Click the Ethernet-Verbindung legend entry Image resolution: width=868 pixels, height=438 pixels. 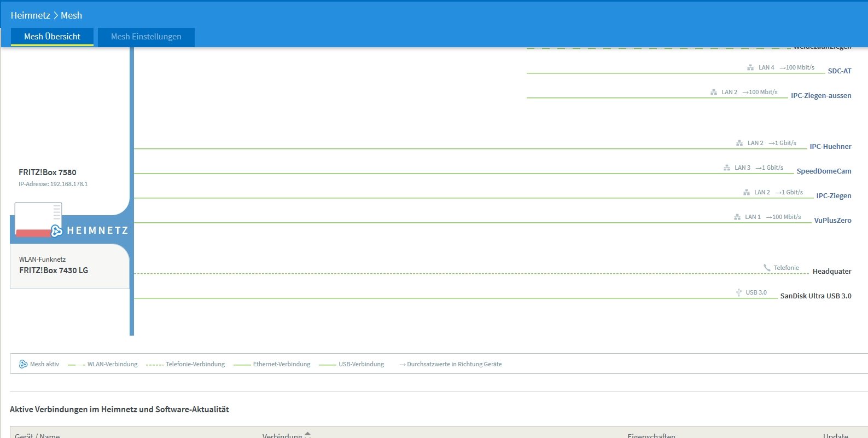pyautogui.click(x=281, y=364)
